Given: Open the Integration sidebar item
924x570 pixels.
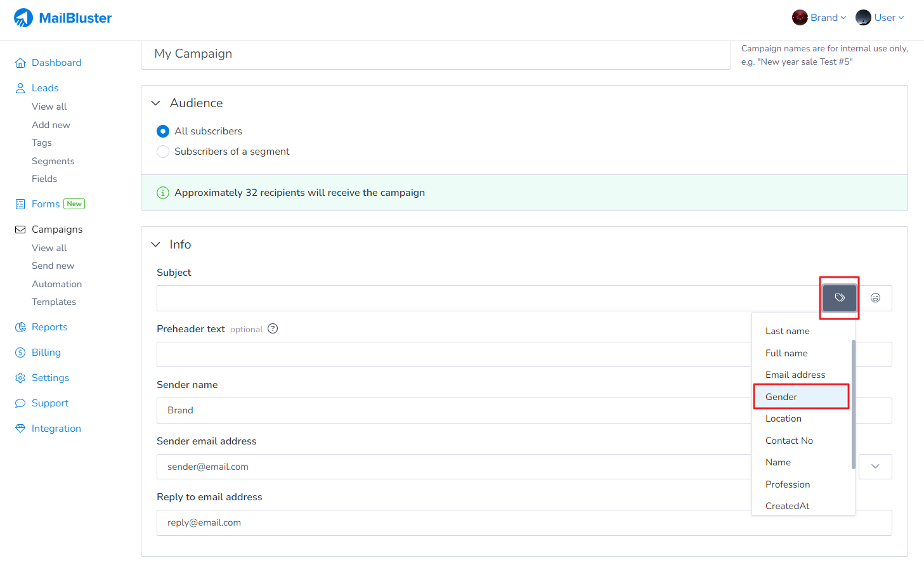Looking at the screenshot, I should coord(56,429).
